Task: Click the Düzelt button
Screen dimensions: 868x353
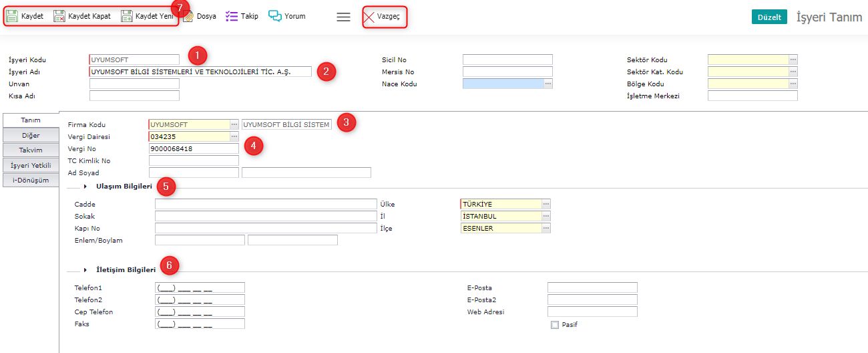Action: [769, 17]
